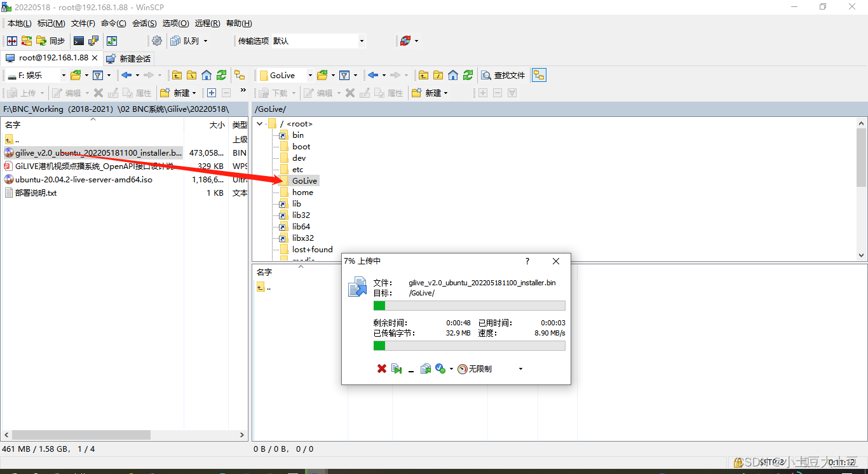The image size is (868, 474).
Task: Open remote directory GoLive dropdown
Action: click(286, 75)
